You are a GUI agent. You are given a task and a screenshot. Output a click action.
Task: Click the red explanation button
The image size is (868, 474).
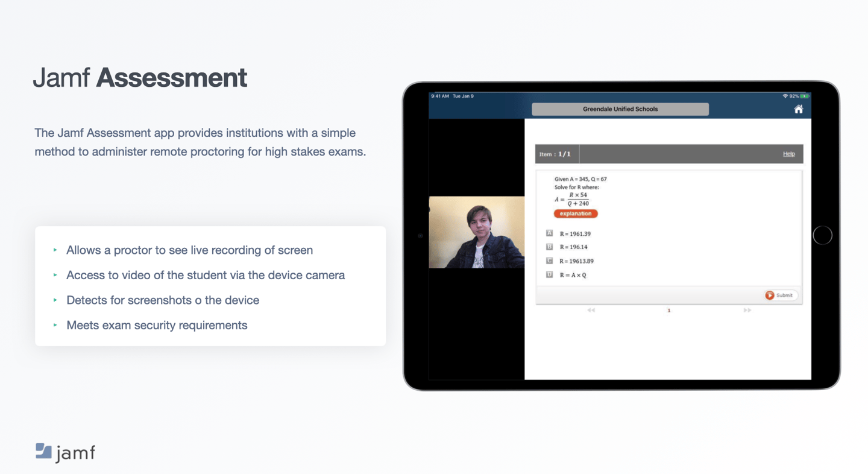pyautogui.click(x=576, y=213)
